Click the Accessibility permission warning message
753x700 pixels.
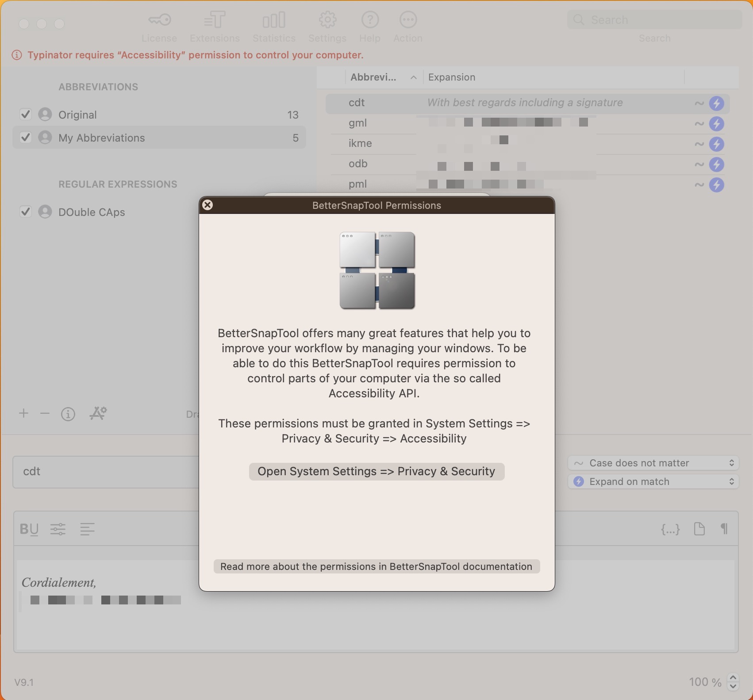pyautogui.click(x=195, y=55)
